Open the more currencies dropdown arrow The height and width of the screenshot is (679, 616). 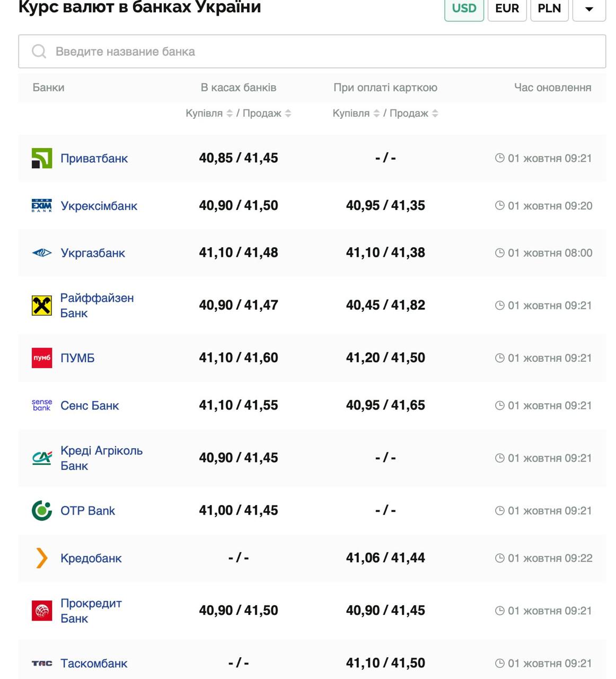(x=589, y=9)
